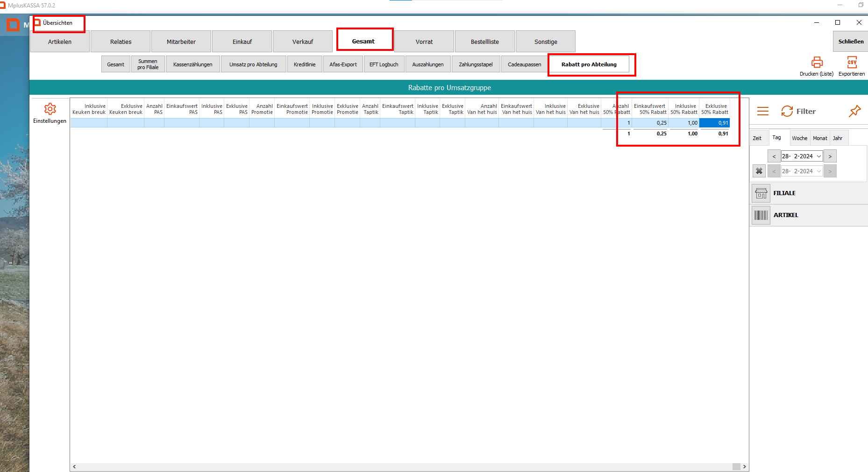Refresh results with the Filter icon

click(x=787, y=111)
